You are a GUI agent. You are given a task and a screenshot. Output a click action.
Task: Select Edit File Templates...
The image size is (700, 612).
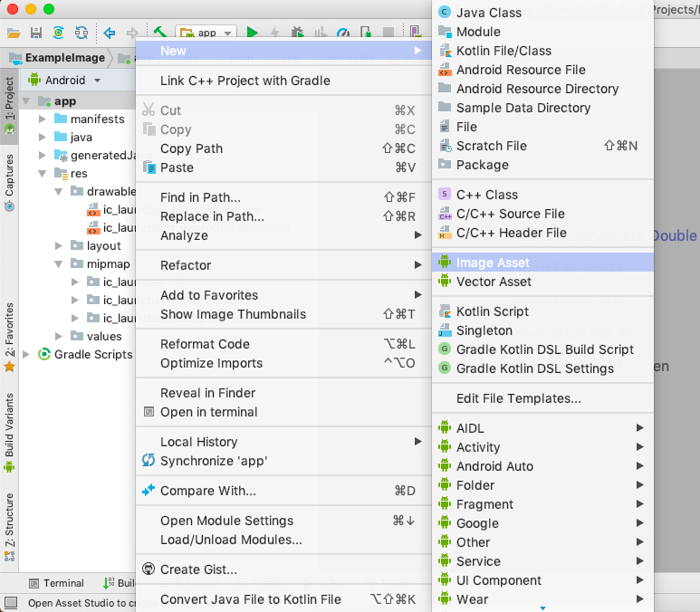[542, 398]
